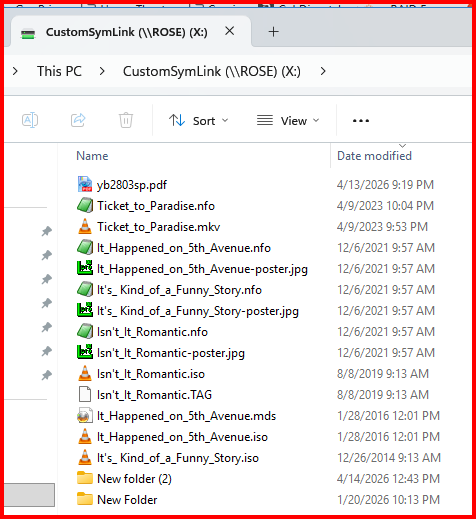Viewport: 476px width, 519px height.
Task: Close the CustomSymLink (\\ROSE) (X:) tab
Action: 229,31
